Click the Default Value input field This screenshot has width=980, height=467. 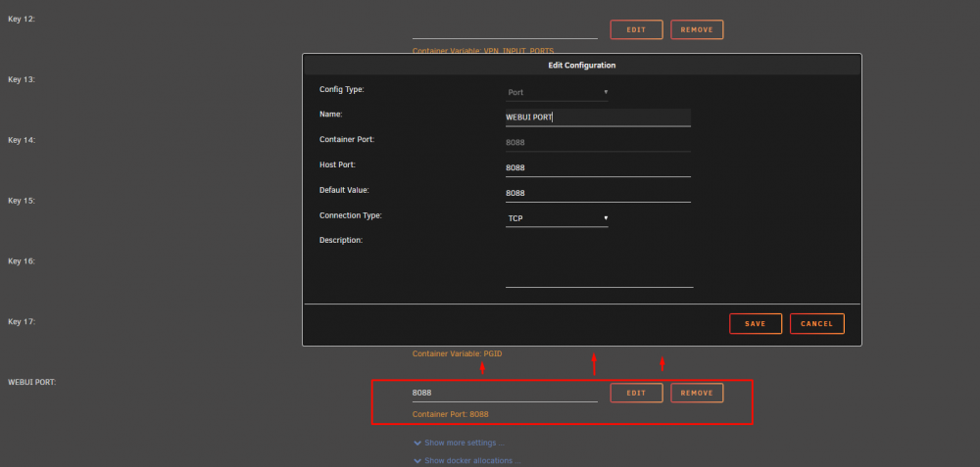point(598,193)
